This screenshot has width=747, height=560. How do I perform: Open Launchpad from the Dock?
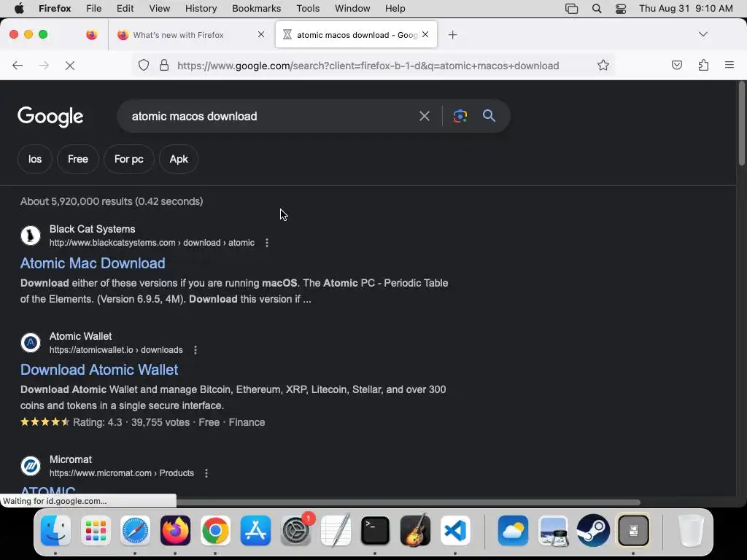(96, 530)
